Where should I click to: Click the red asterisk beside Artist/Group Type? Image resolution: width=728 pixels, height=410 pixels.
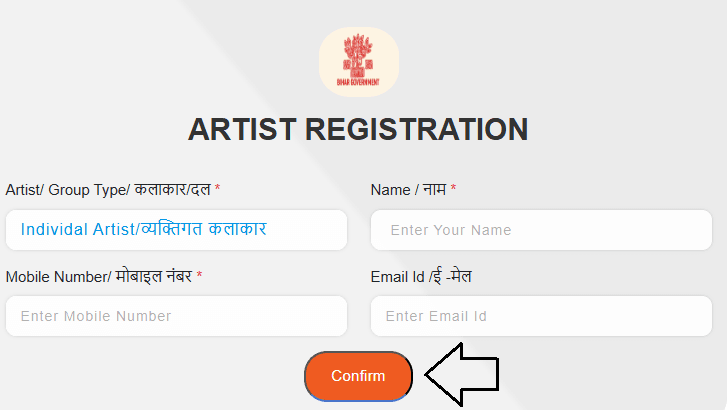coord(218,189)
